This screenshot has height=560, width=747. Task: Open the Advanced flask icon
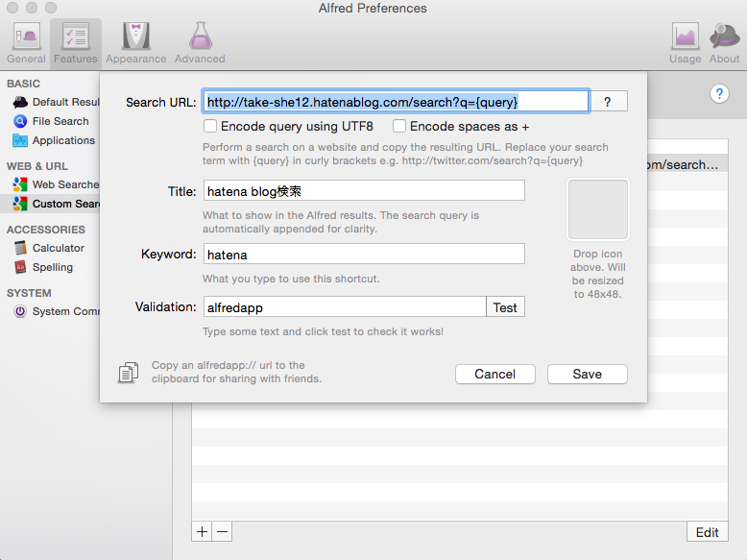(x=200, y=37)
